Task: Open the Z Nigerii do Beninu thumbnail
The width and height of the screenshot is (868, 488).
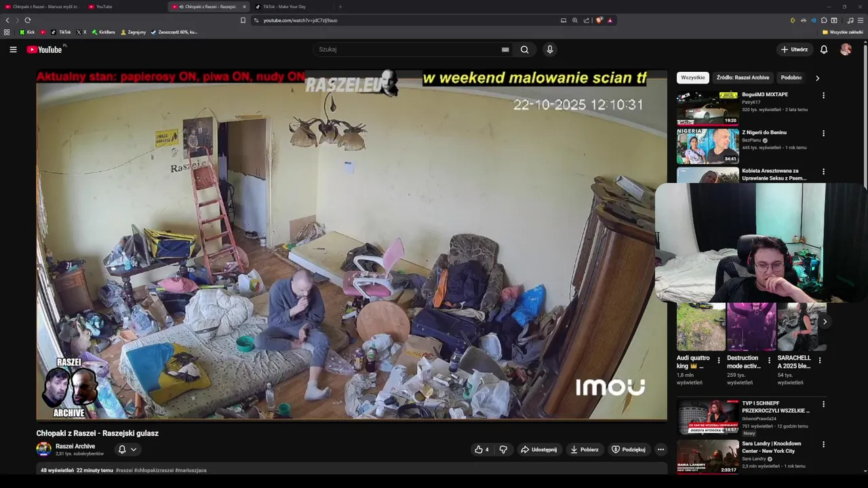Action: pos(707,146)
